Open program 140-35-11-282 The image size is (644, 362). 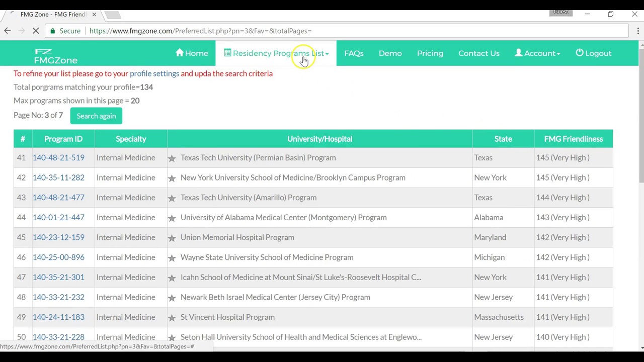[x=58, y=177]
